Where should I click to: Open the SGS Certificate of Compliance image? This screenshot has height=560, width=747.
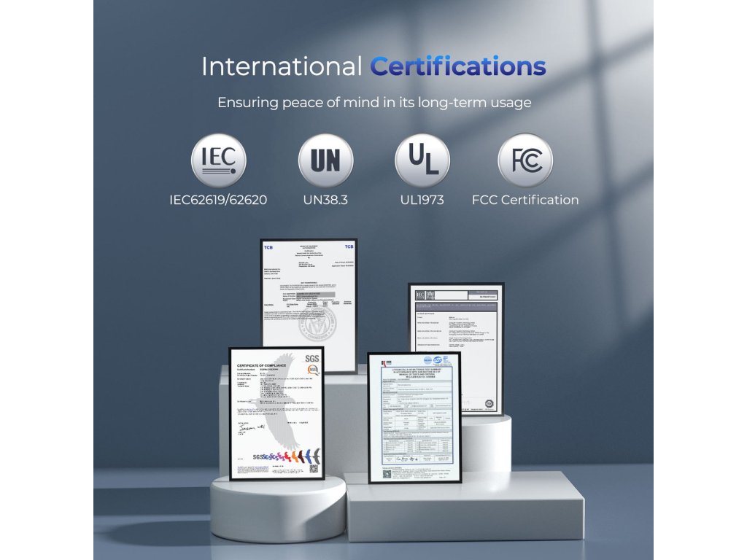(277, 413)
